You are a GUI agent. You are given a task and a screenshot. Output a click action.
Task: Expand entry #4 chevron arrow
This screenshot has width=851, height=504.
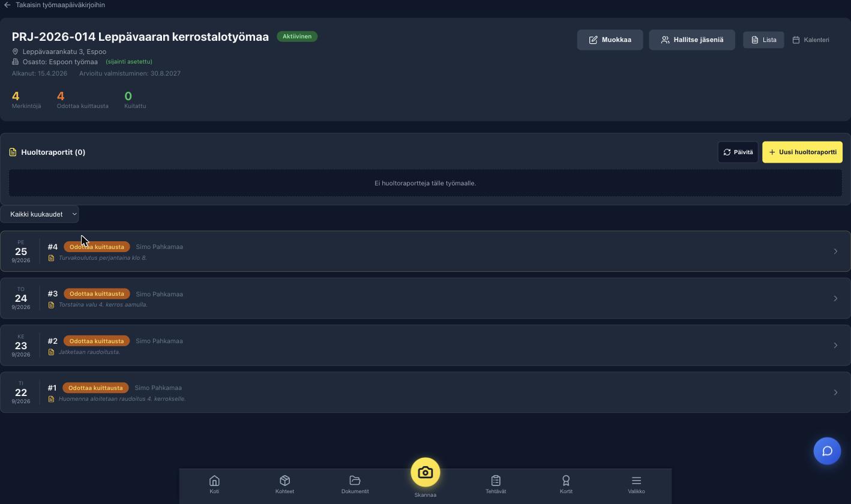pyautogui.click(x=835, y=251)
